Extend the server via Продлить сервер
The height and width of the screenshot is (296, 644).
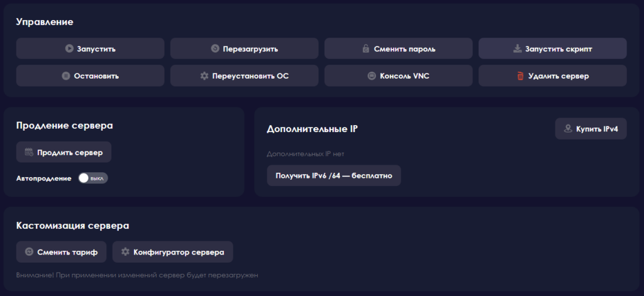coord(64,152)
